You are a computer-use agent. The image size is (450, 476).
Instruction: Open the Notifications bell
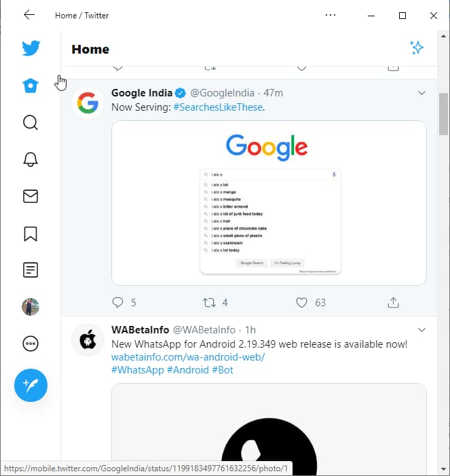pos(31,160)
